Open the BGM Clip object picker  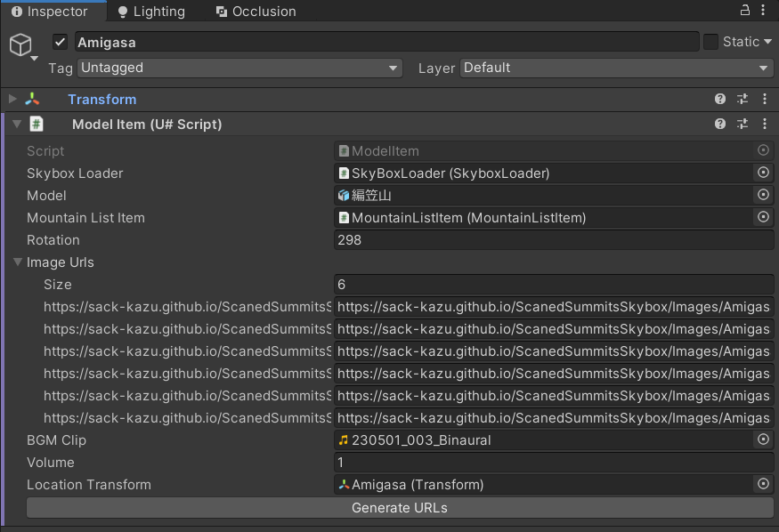coord(764,439)
